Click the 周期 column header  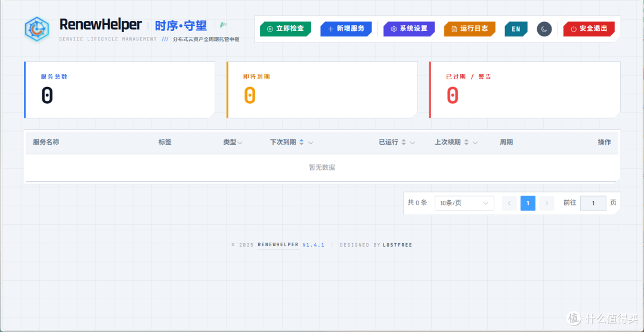506,142
